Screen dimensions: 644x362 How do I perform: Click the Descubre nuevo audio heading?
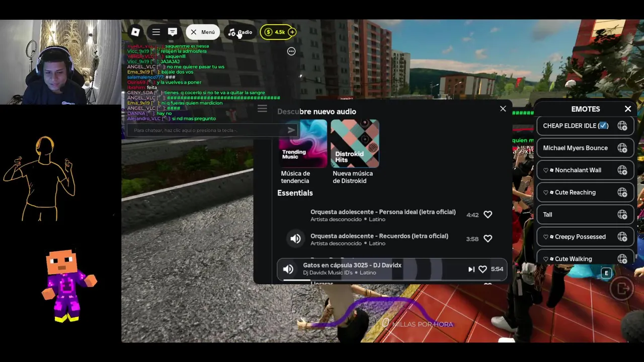(x=316, y=112)
